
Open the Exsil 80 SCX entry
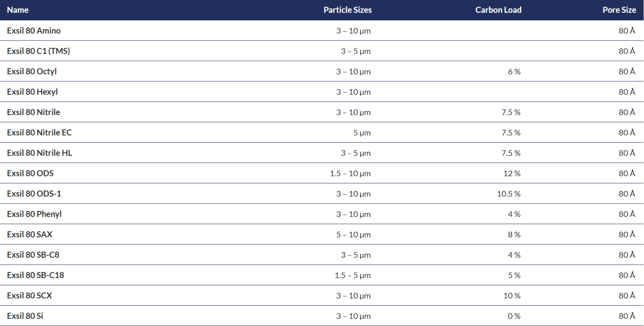pyautogui.click(x=29, y=295)
